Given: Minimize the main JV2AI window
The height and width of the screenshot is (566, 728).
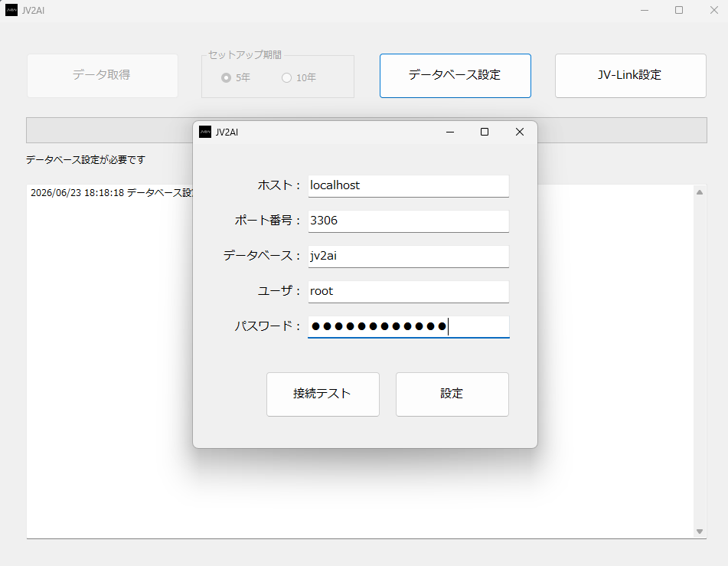Looking at the screenshot, I should pos(645,10).
